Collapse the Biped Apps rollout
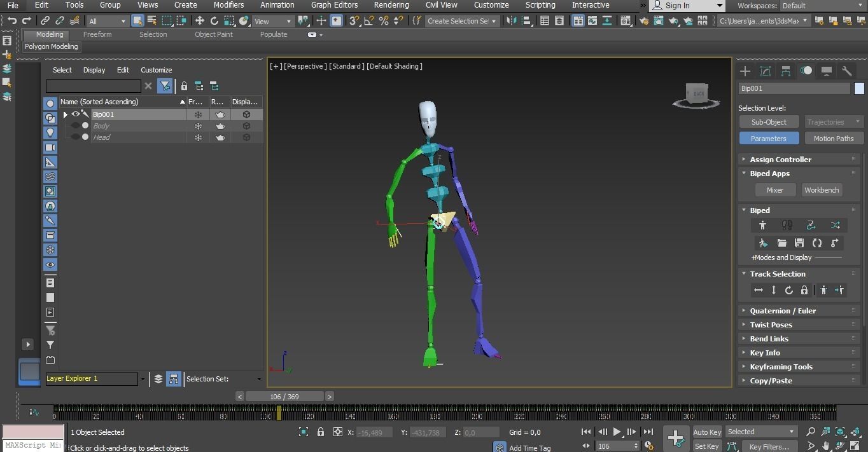Screen dimensions: 868x452 coord(769,174)
